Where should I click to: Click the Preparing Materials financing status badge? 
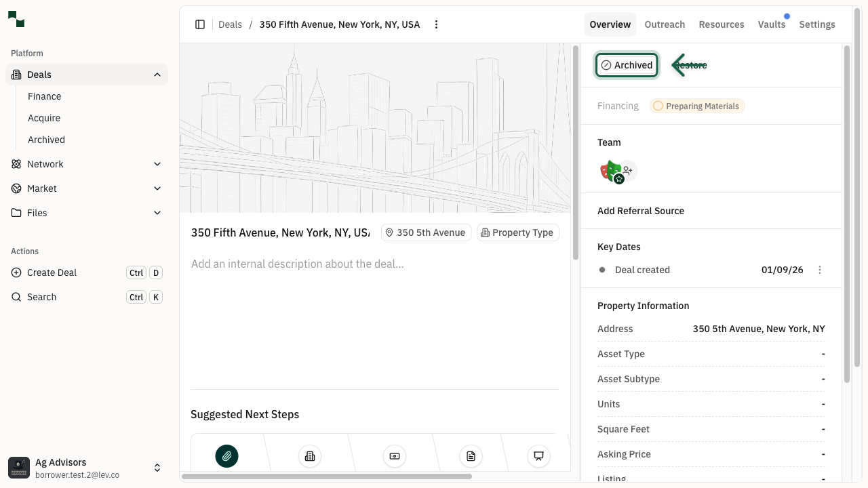click(x=696, y=106)
